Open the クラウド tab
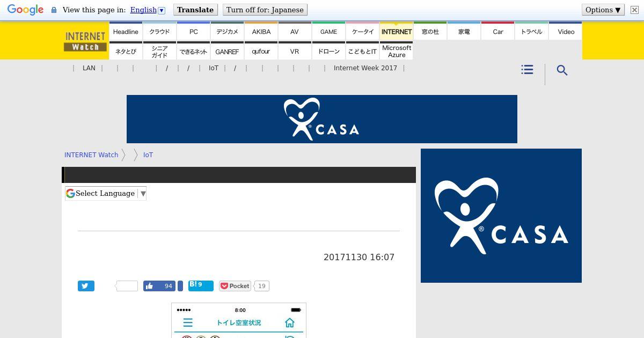Image resolution: width=644 pixels, height=338 pixels. click(159, 32)
